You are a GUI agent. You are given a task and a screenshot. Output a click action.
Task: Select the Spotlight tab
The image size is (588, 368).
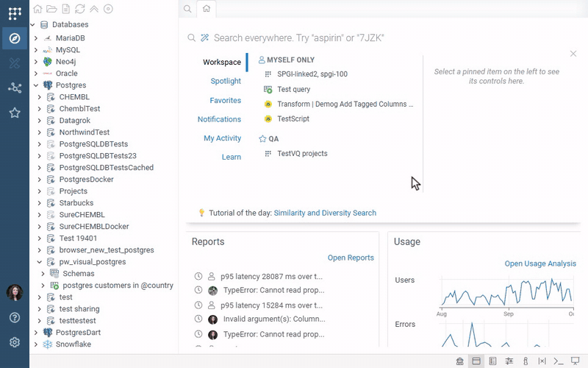coord(226,81)
